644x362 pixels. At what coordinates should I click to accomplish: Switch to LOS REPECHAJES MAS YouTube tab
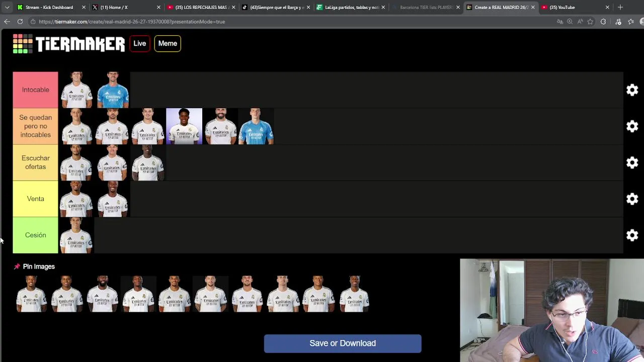201,7
